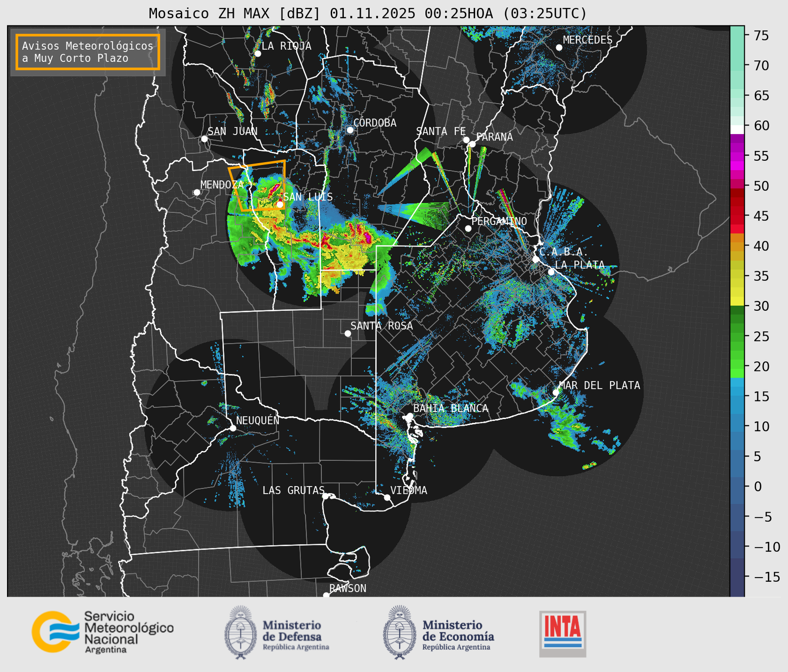Select the BAHÍA BLANCA city marker

[410, 416]
